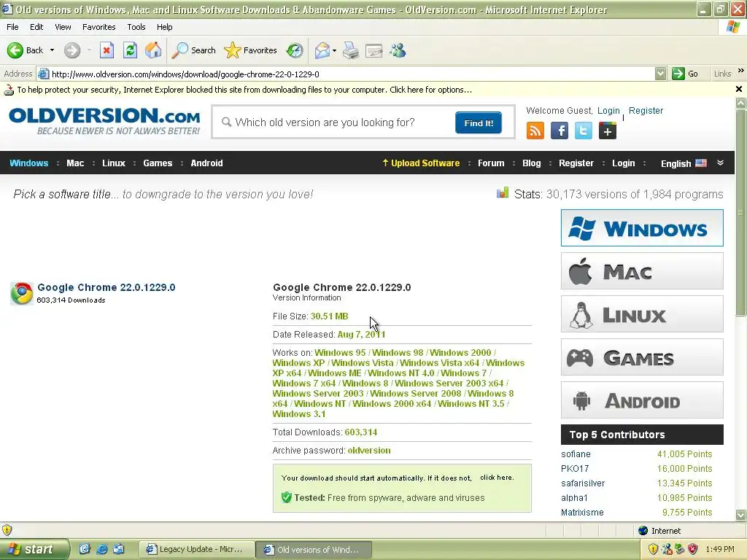Click the Google Plus share icon

click(x=608, y=131)
